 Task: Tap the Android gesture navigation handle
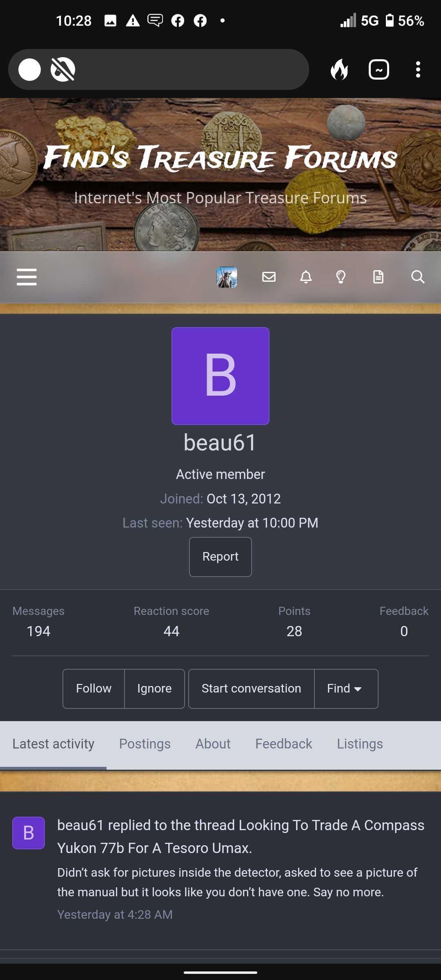tap(220, 972)
